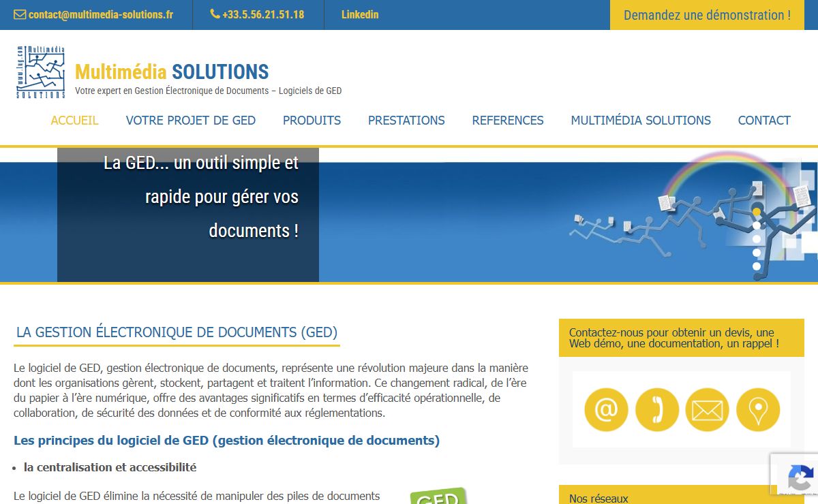
Task: Open the PRODUITS menu
Action: (x=312, y=121)
